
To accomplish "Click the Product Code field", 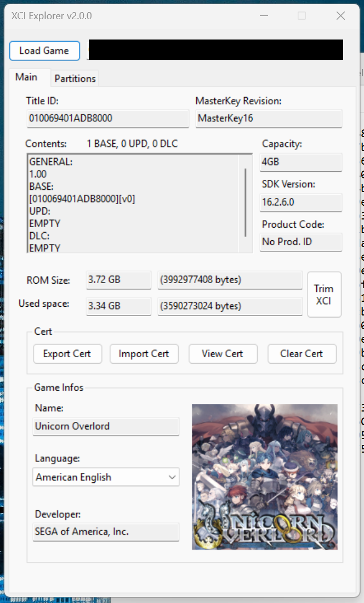I will tap(300, 242).
